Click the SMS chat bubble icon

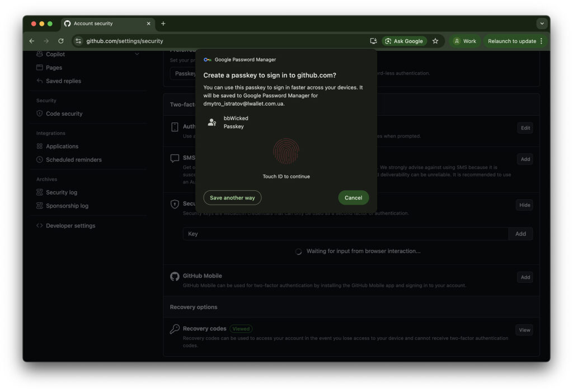click(175, 158)
